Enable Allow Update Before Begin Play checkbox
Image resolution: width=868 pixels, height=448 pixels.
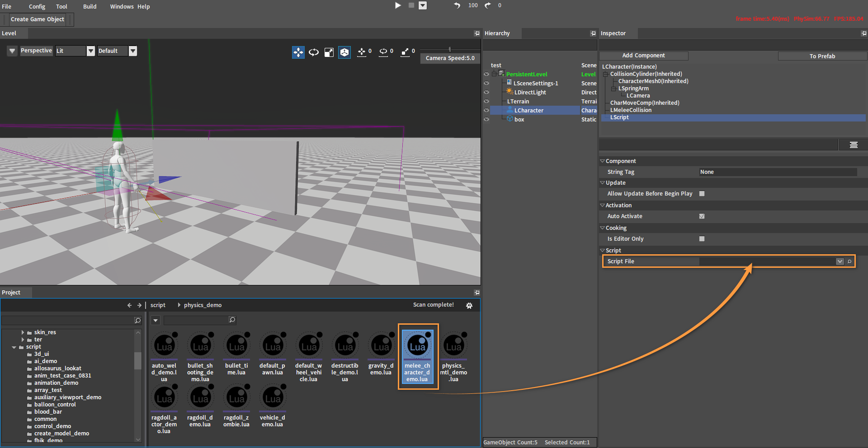click(702, 194)
